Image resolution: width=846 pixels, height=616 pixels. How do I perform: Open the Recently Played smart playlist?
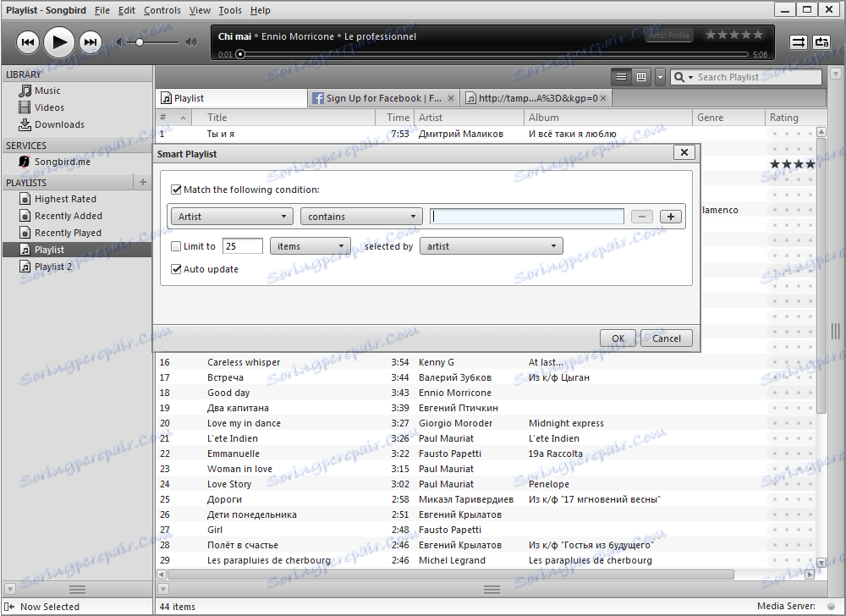click(x=68, y=233)
